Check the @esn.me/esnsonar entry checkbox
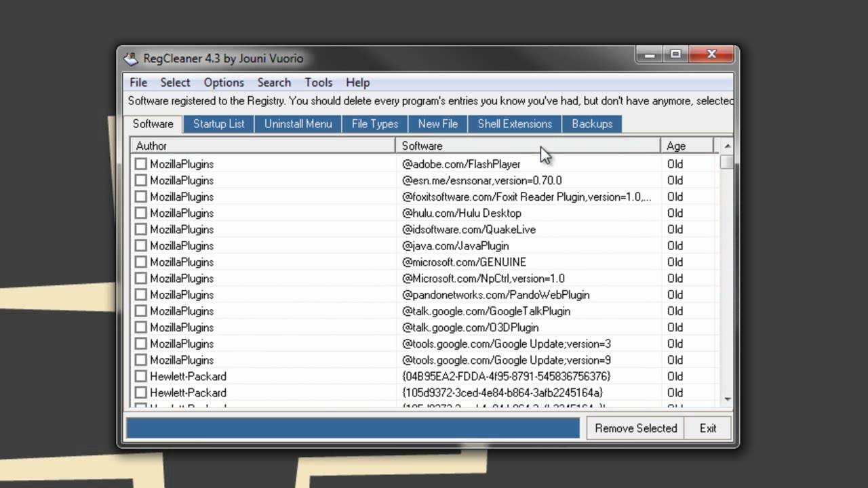This screenshot has width=868, height=488. tap(140, 180)
